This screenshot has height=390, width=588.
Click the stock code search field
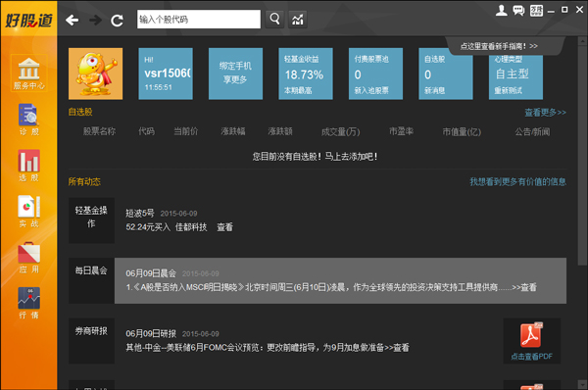coord(199,20)
